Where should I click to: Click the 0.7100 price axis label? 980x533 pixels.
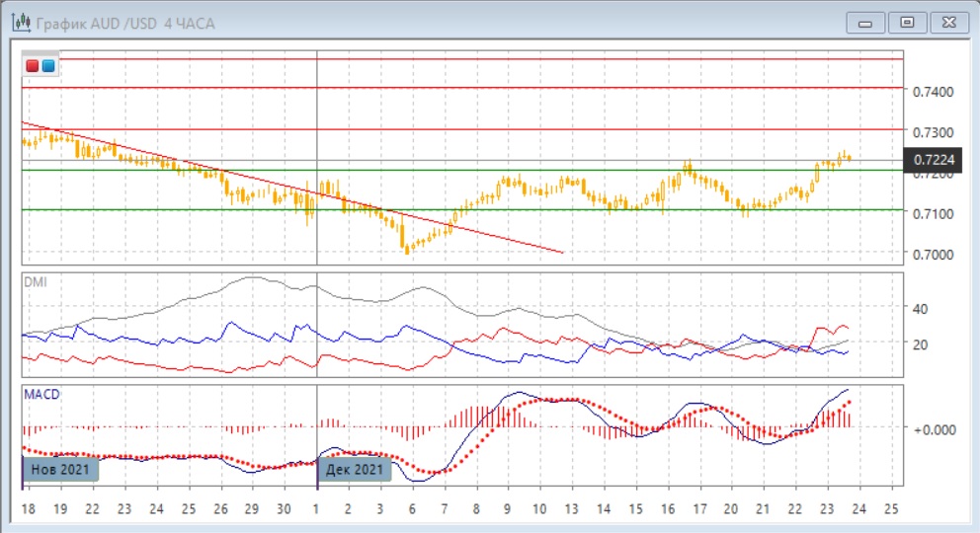(x=934, y=213)
